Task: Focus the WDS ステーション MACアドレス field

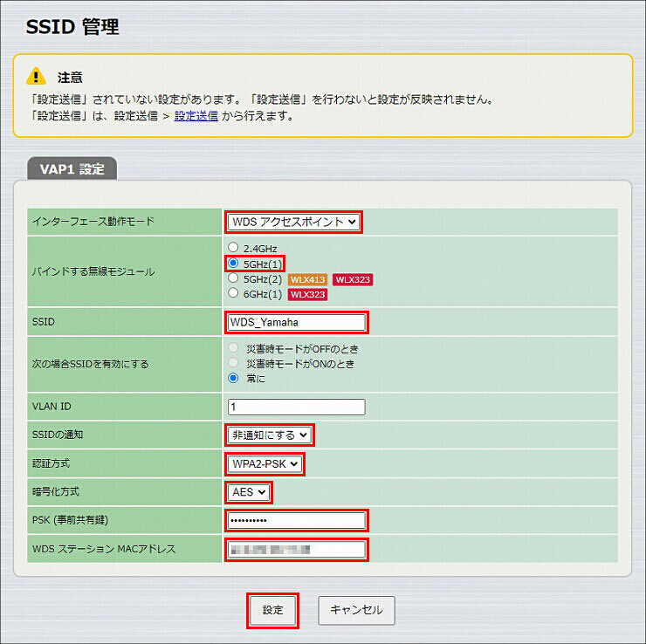Action: [x=296, y=550]
